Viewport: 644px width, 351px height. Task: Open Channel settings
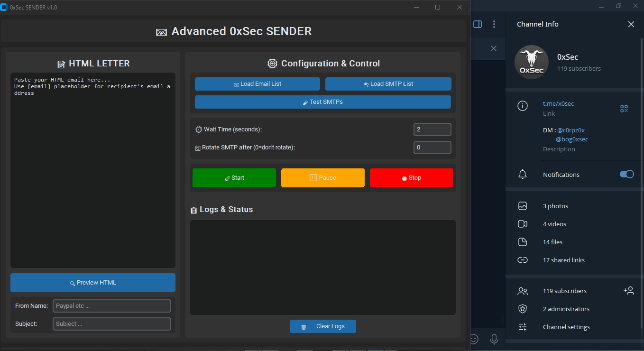(x=566, y=327)
